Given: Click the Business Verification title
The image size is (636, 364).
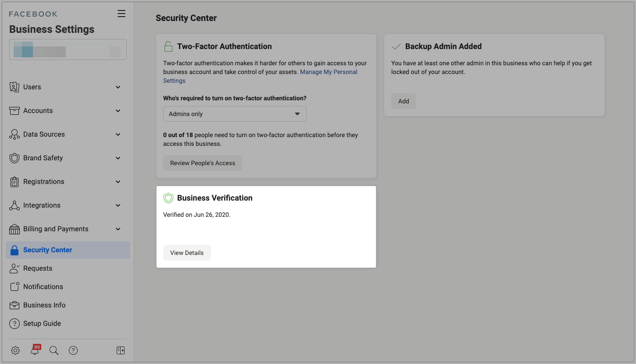Looking at the screenshot, I should point(215,198).
